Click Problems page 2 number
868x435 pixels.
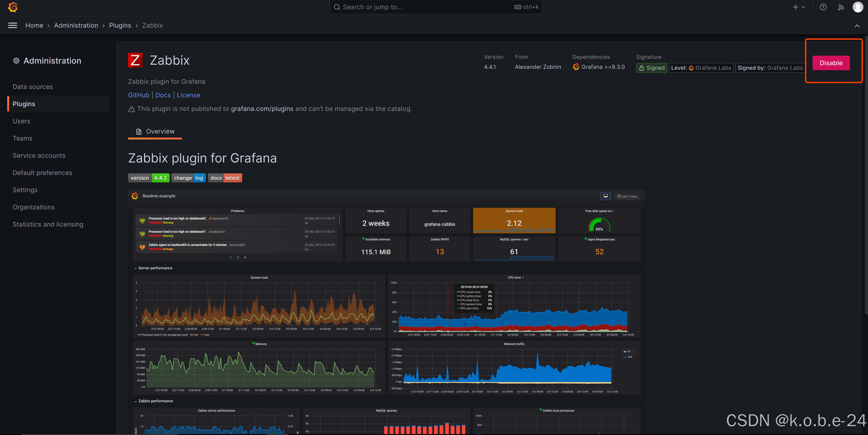click(238, 258)
